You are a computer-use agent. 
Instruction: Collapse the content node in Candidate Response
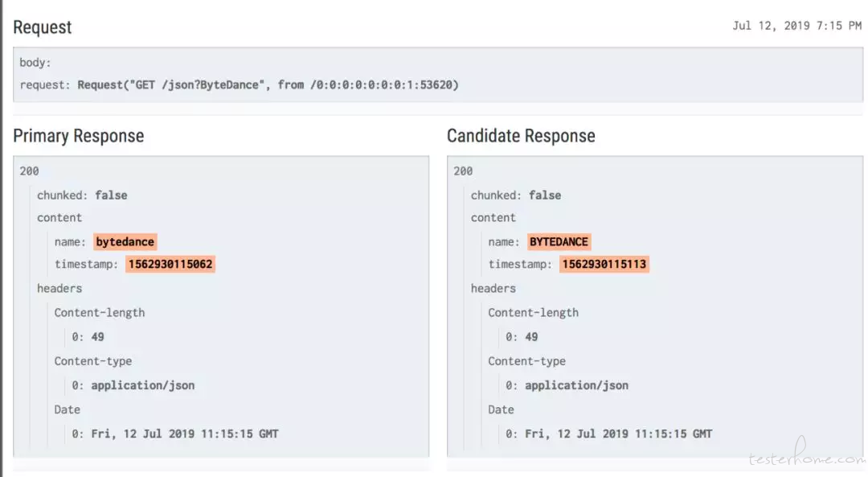point(493,217)
